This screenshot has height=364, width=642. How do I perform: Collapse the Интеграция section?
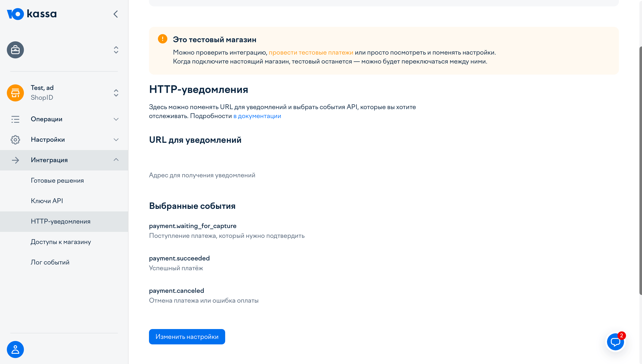[x=116, y=160]
